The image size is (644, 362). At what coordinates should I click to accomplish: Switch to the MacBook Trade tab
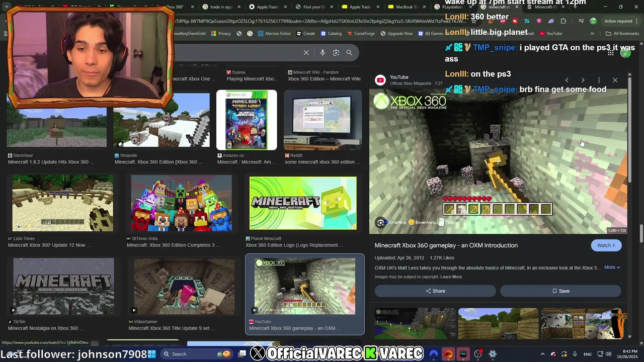pos(407,7)
